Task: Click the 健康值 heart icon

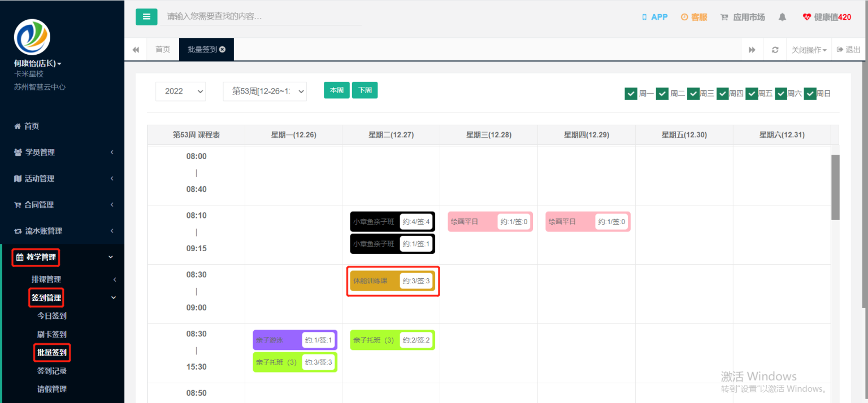Action: click(807, 17)
